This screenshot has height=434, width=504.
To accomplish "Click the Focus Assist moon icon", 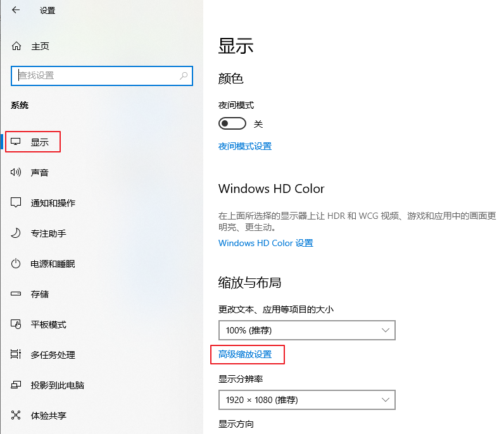I will (16, 233).
